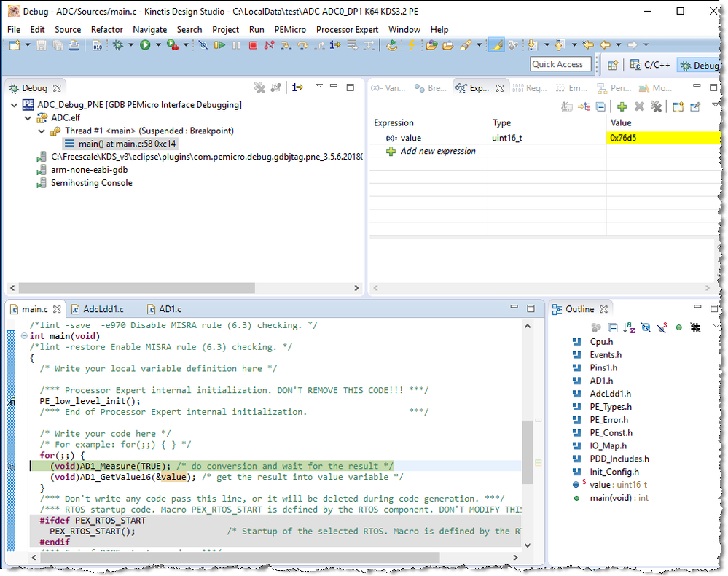Click Collapse All in Expressions view
Screen dimensions: 728x576
(x=600, y=107)
